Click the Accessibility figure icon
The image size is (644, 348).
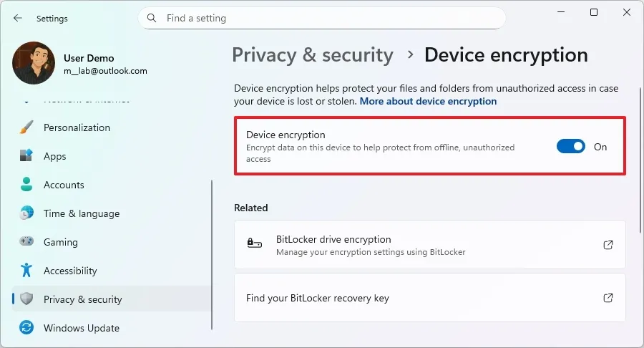pyautogui.click(x=26, y=271)
